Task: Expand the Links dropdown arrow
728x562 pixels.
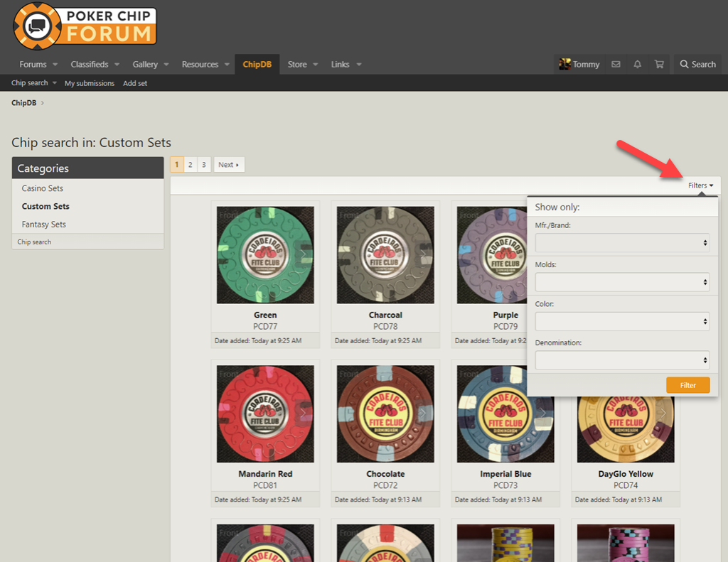Action: pos(359,65)
